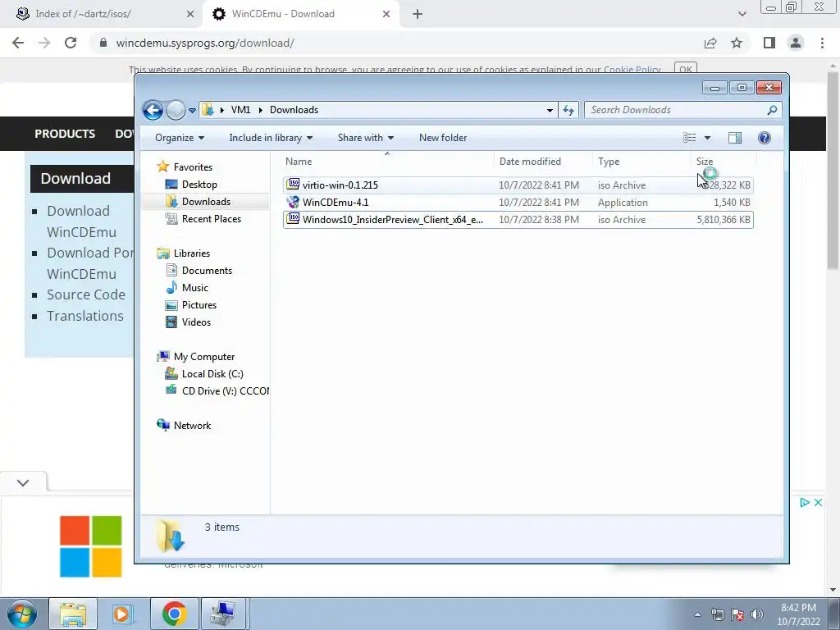Open Explorer help with the question mark icon
This screenshot has height=630, width=840.
click(x=765, y=138)
